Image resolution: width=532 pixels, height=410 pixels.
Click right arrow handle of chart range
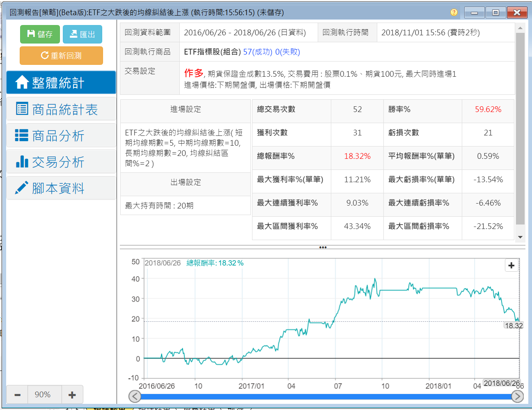pyautogui.click(x=517, y=396)
